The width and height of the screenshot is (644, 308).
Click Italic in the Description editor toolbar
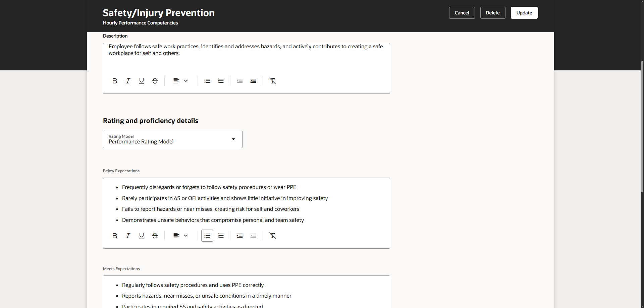tap(128, 81)
